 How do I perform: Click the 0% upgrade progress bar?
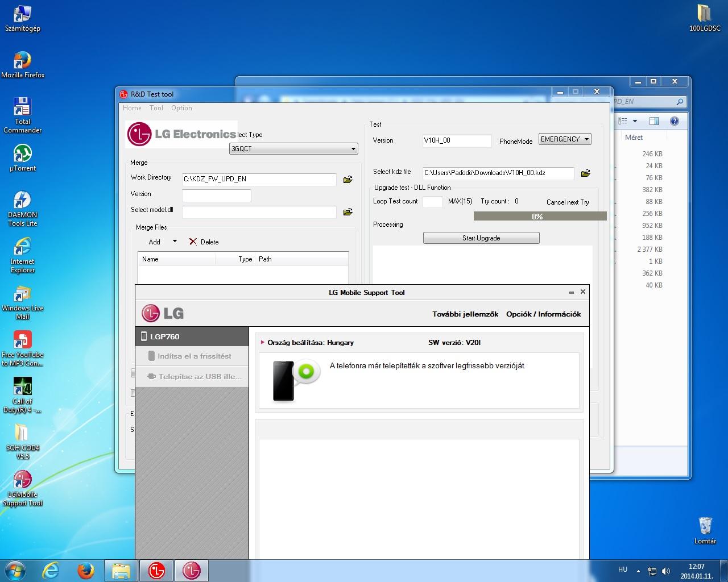coord(540,216)
